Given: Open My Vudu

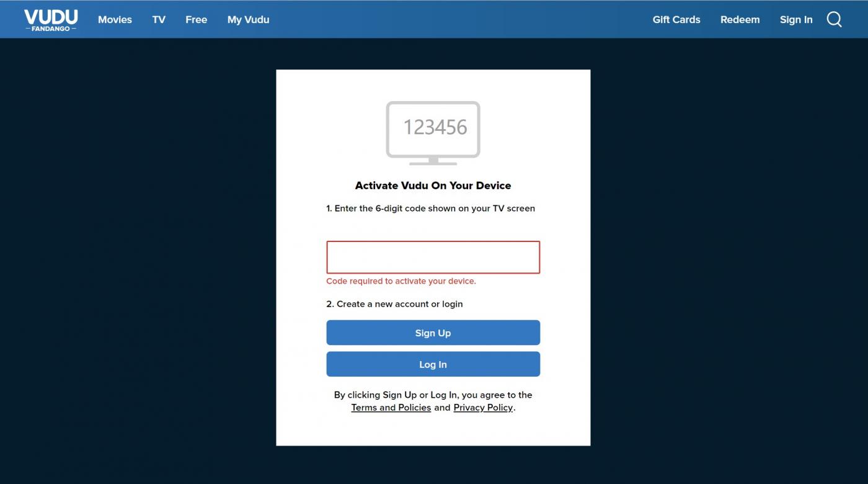Looking at the screenshot, I should click(248, 20).
